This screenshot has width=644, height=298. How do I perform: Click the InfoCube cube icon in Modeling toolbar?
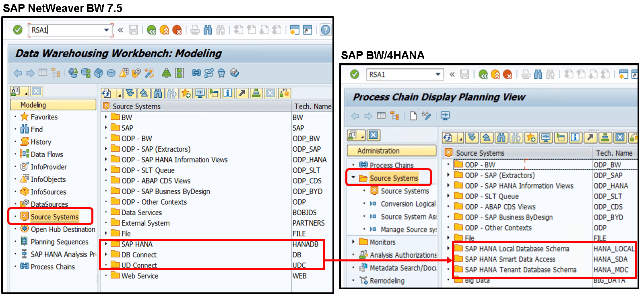pos(99,73)
